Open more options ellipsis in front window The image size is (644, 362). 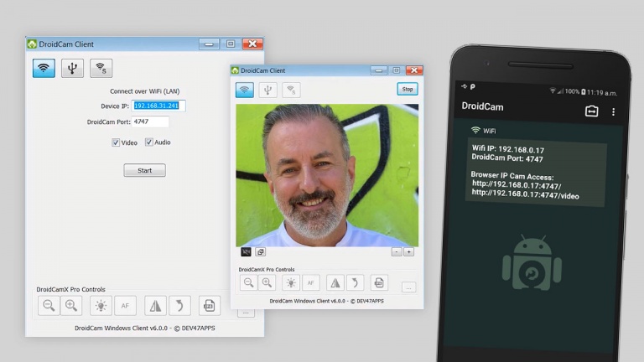tap(408, 287)
